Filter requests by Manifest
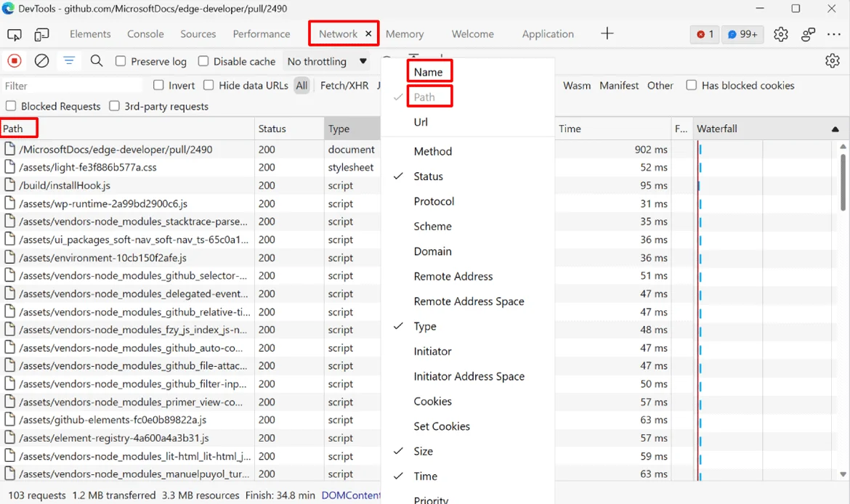The image size is (850, 504). (x=619, y=85)
